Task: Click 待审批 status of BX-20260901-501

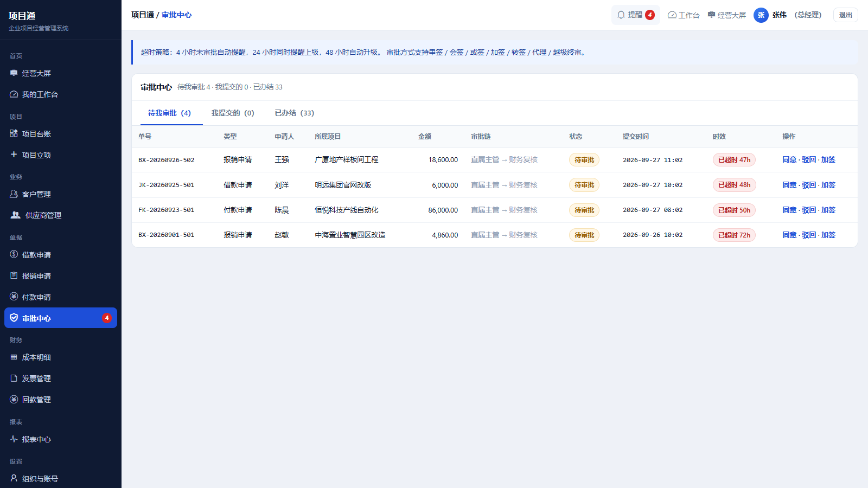Action: click(x=584, y=235)
